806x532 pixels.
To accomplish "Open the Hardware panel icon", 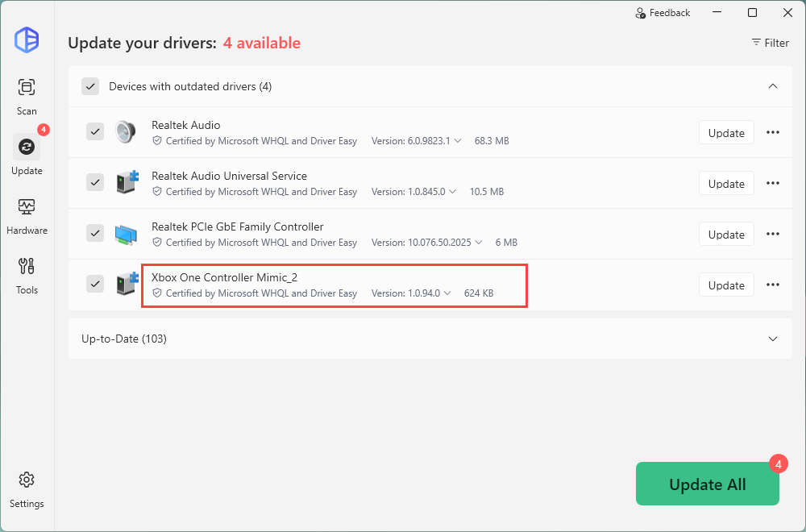I will tap(27, 207).
